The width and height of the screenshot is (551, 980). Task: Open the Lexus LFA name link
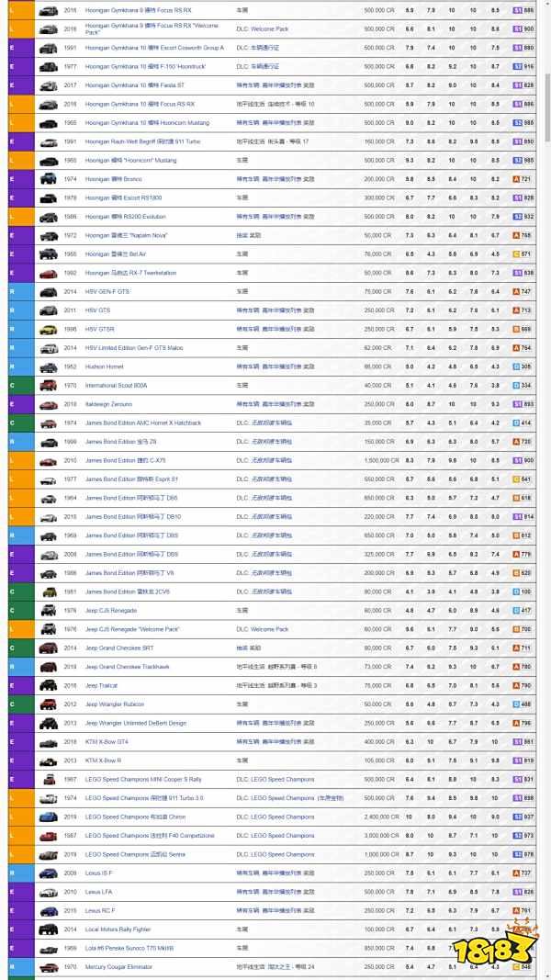point(98,892)
